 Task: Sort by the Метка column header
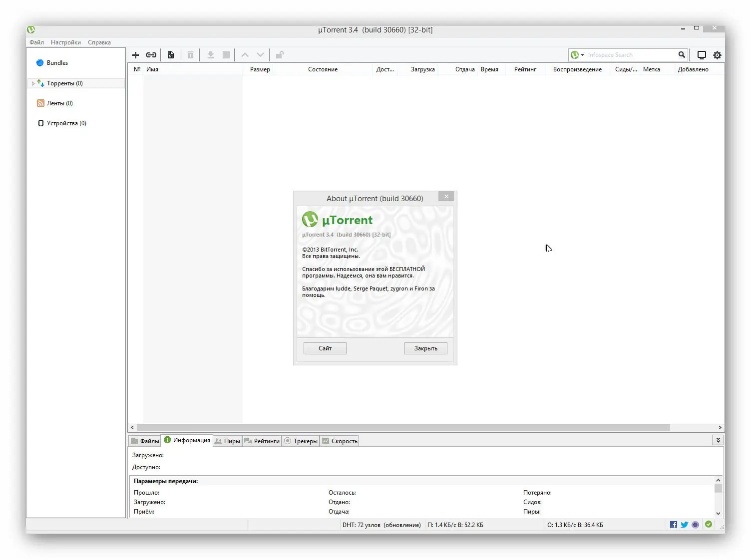[657, 69]
